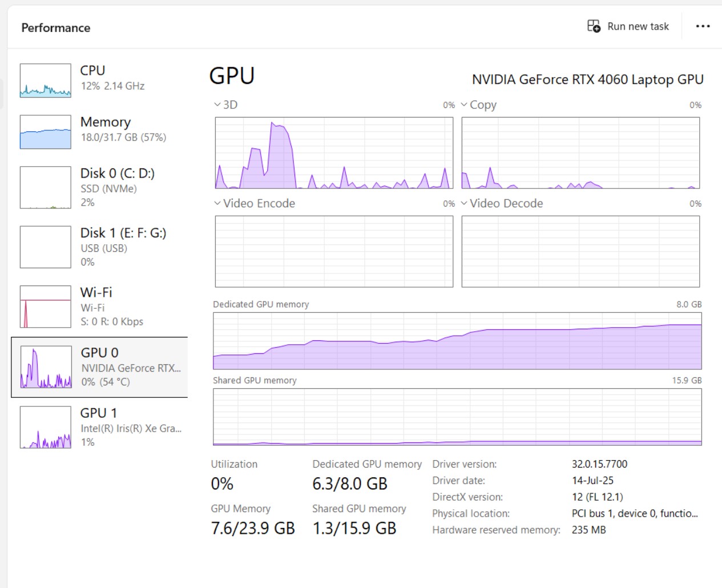This screenshot has height=588, width=722.
Task: Click the Memory mini usage graph thumbnail
Action: [x=46, y=132]
